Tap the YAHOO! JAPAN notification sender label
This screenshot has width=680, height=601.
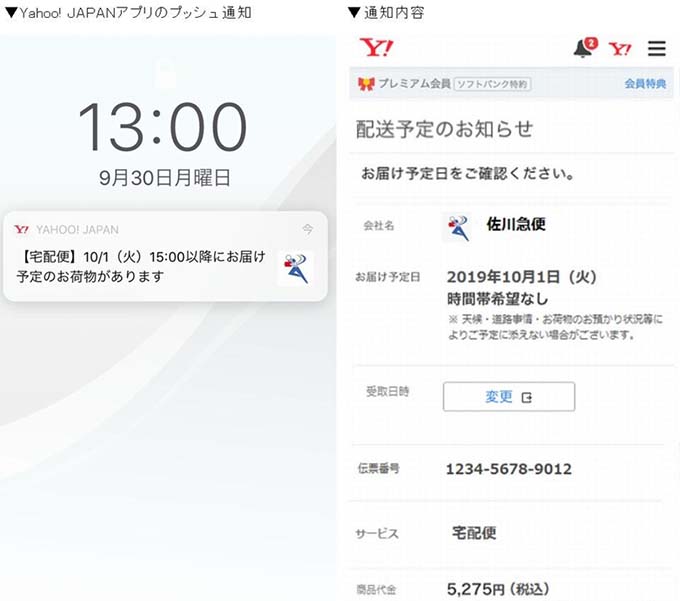[77, 229]
